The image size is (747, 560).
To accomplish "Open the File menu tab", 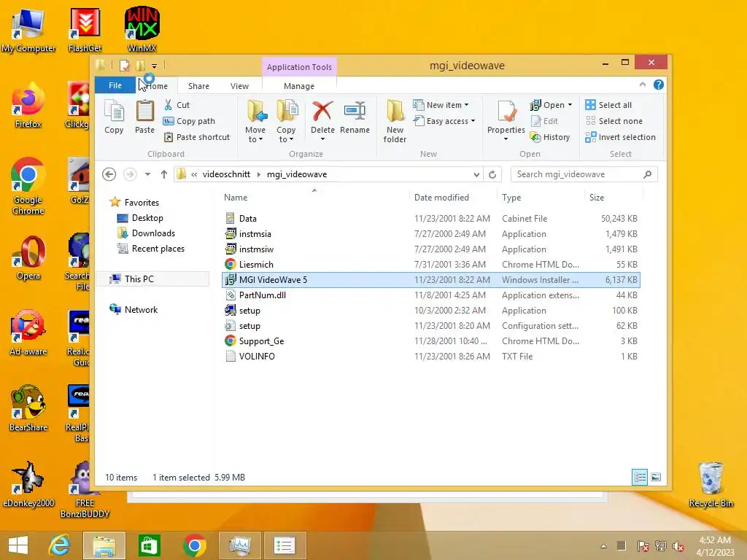I will (x=115, y=85).
